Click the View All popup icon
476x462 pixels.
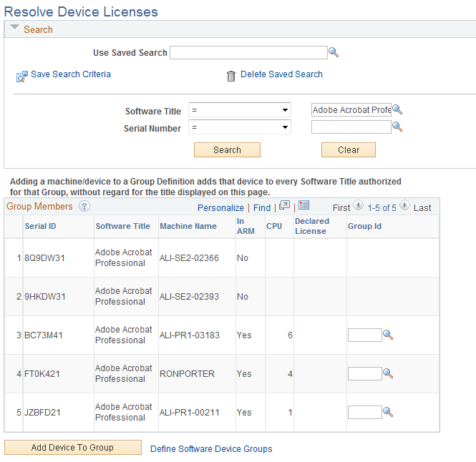coord(284,205)
